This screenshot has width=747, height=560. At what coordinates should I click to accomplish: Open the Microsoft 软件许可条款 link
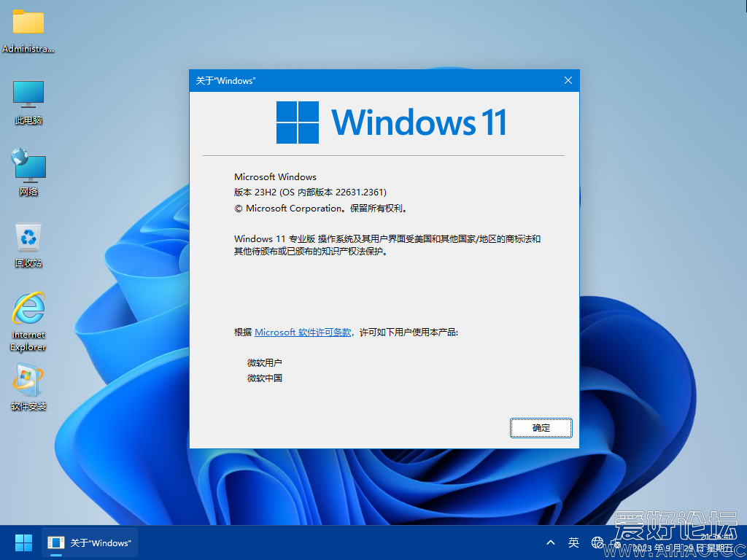click(302, 332)
